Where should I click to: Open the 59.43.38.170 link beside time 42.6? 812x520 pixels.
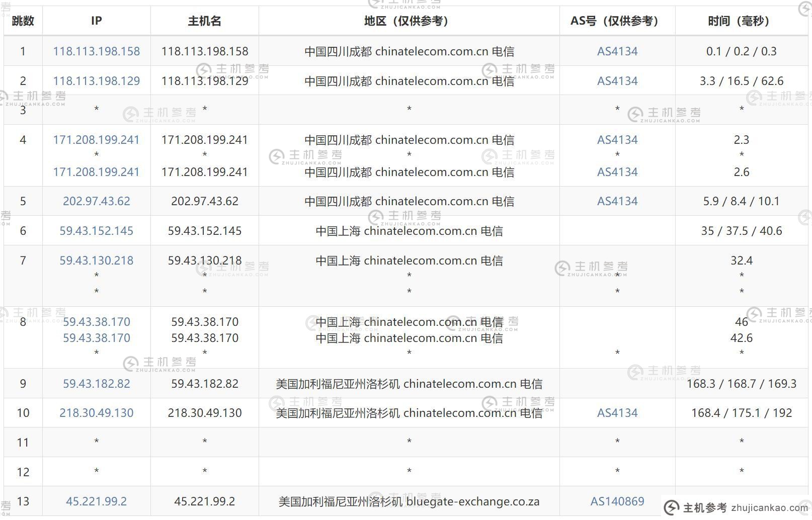[x=97, y=338]
